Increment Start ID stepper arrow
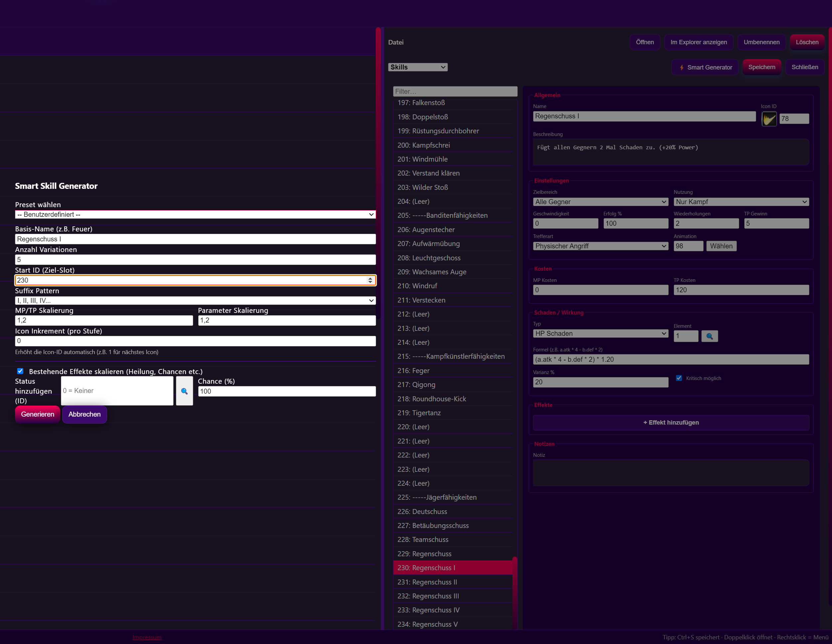This screenshot has width=832, height=644. [x=370, y=278]
